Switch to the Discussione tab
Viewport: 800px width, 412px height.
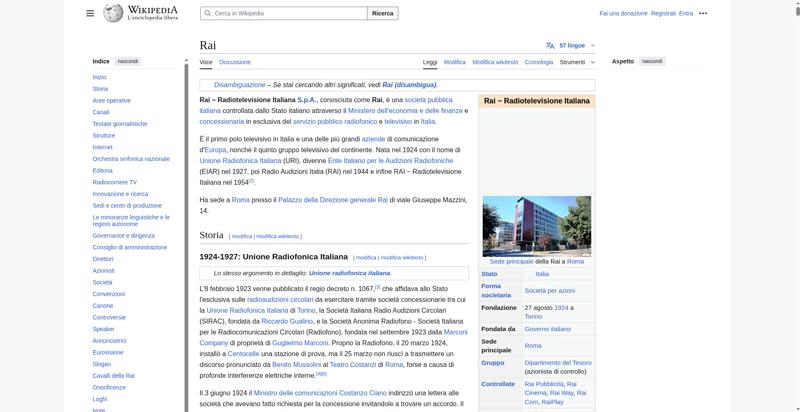tap(235, 62)
